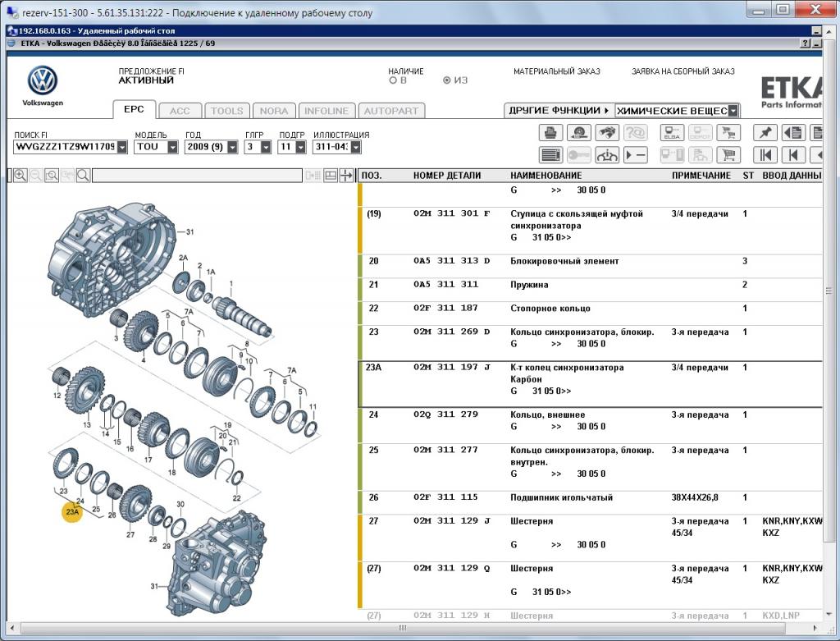The image size is (840, 641).
Task: Click the НАИМЕНОВАНИЕ column header
Action: [x=546, y=176]
